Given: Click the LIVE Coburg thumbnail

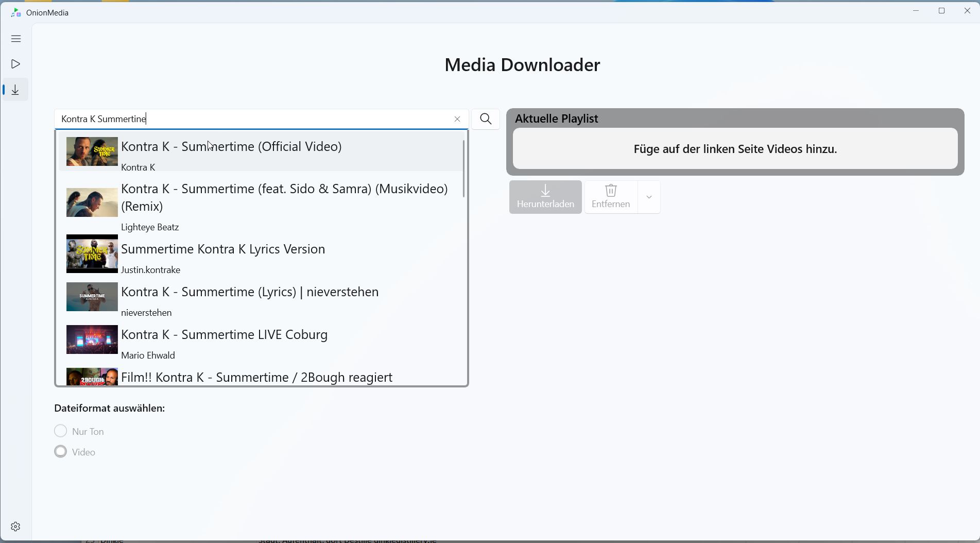Looking at the screenshot, I should point(92,340).
